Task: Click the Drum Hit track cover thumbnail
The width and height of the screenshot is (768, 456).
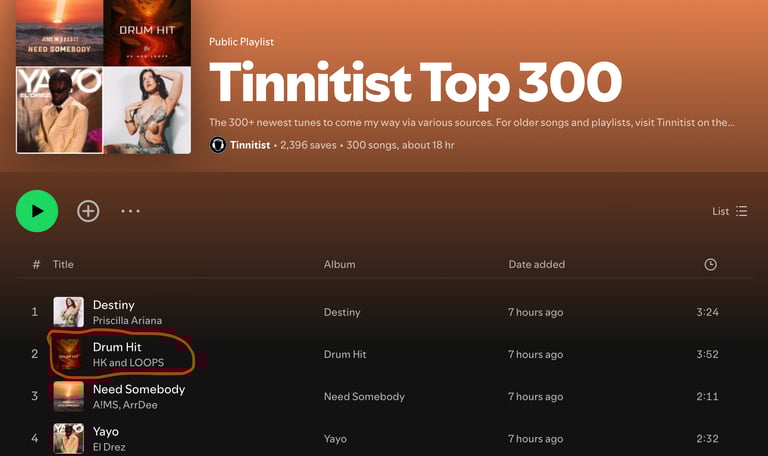Action: (x=69, y=354)
